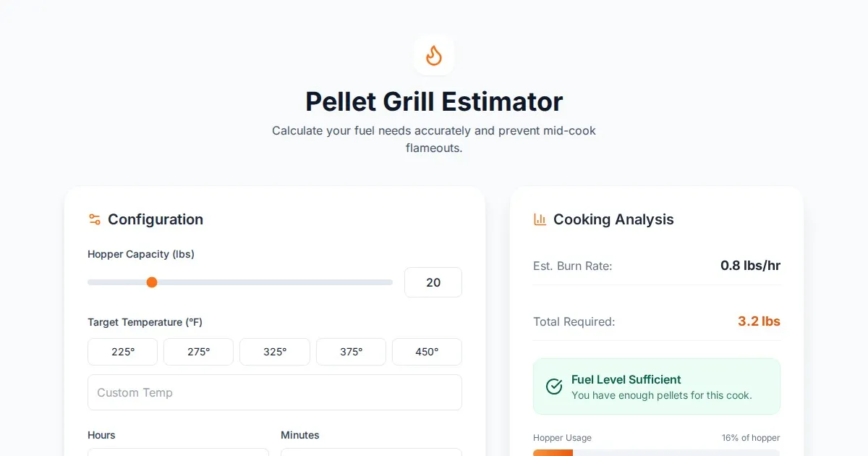Click the Fuel Level Sufficient message
The width and height of the screenshot is (868, 456).
(x=626, y=379)
